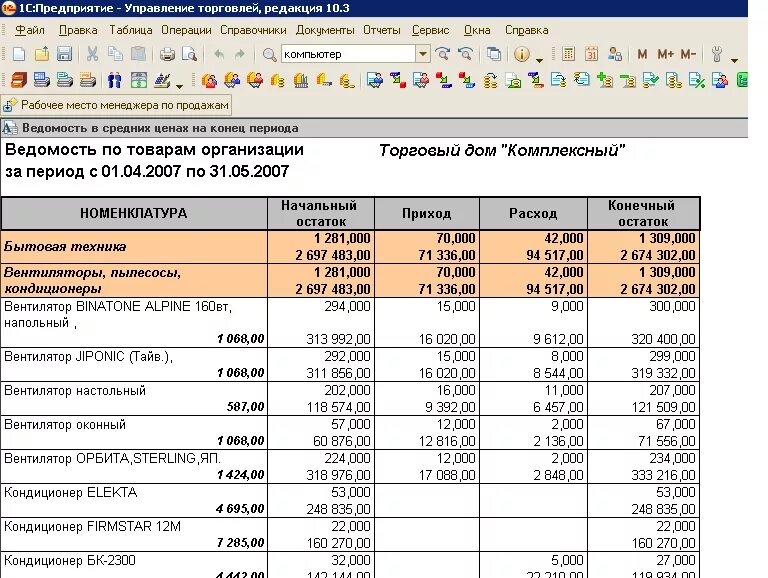The width and height of the screenshot is (768, 578).
Task: Select the Вентиляторы, пылесосы, кондиционеры group row
Action: [x=350, y=280]
